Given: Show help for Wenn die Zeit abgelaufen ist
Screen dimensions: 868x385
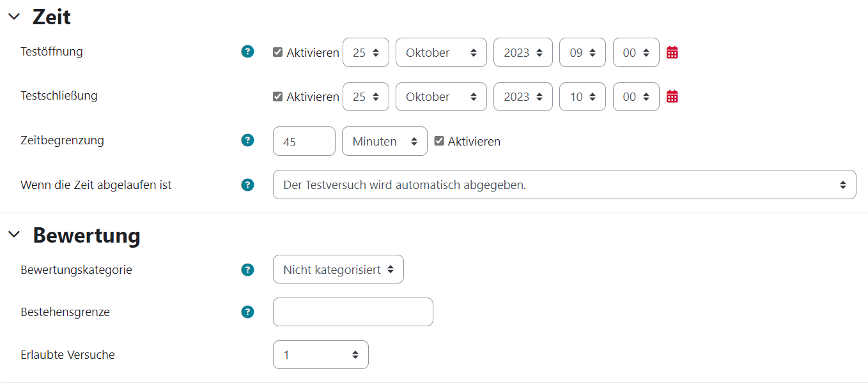Looking at the screenshot, I should 247,185.
